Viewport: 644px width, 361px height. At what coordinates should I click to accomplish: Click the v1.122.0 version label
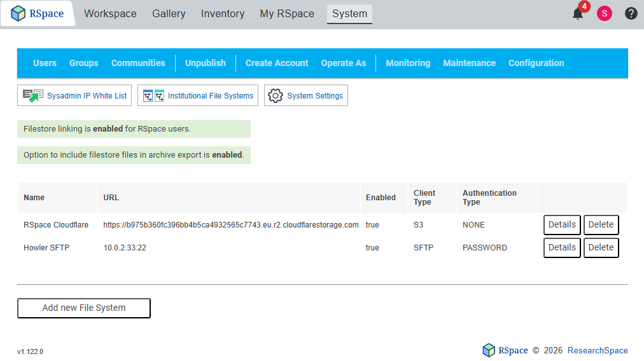tap(30, 351)
